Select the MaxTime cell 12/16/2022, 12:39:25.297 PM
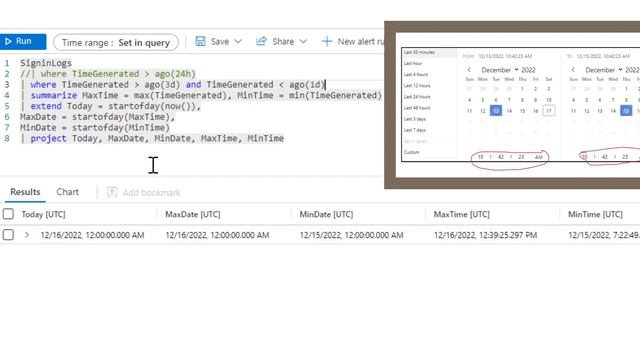The width and height of the screenshot is (640, 360). pyautogui.click(x=485, y=235)
